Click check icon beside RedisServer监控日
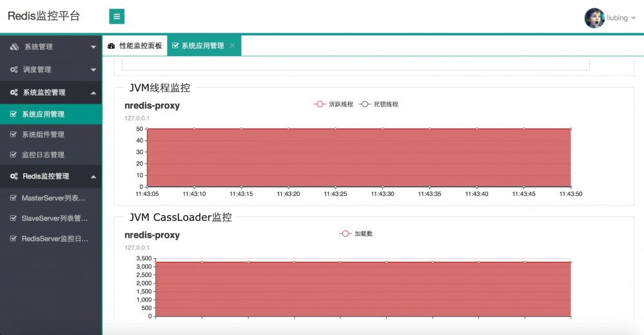 pos(13,238)
